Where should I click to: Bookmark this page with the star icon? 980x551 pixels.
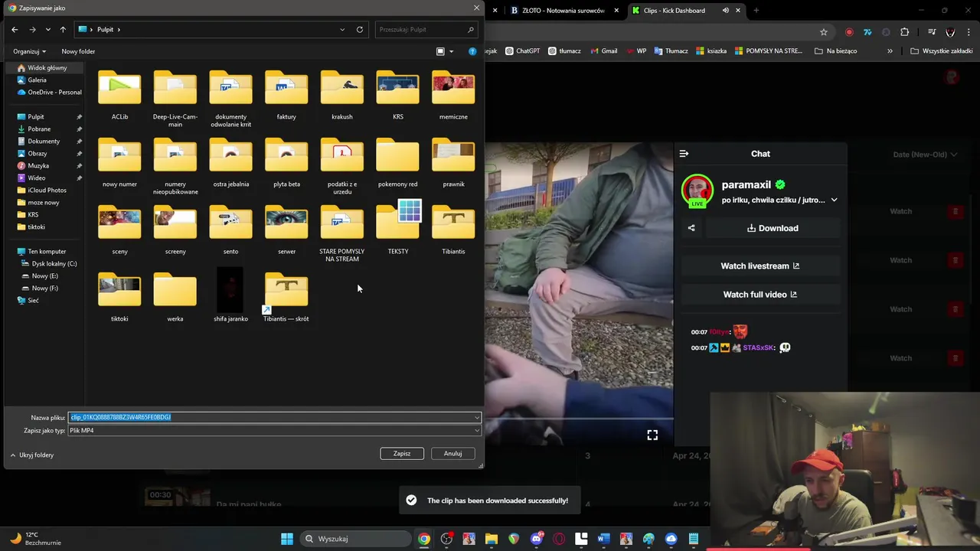(824, 32)
